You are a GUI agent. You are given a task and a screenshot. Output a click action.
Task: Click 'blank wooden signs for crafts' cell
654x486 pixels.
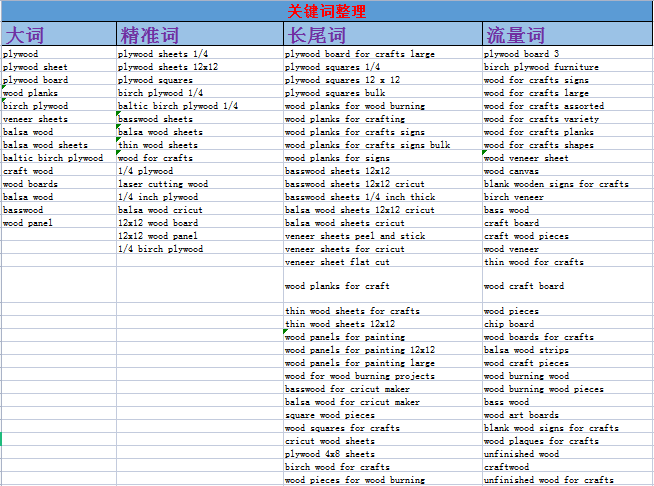click(x=567, y=184)
